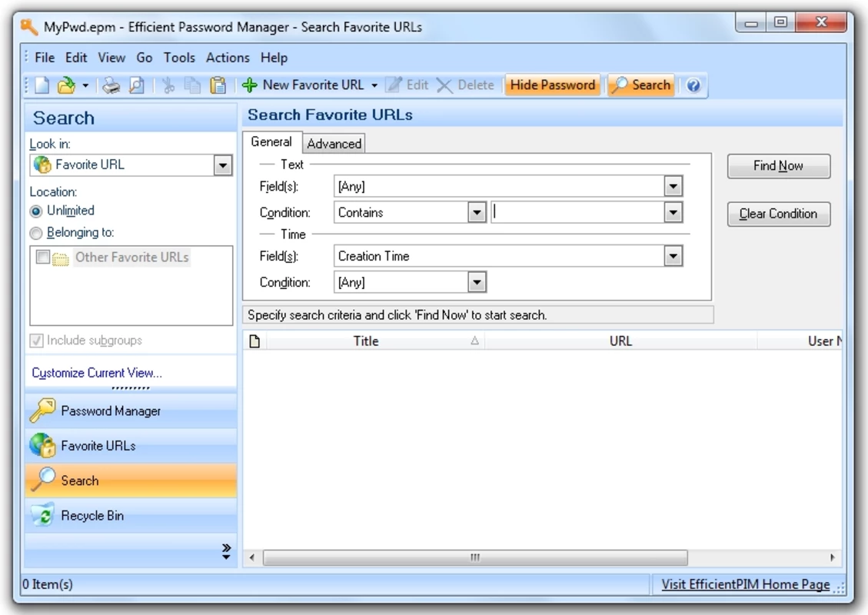Open the Look in dropdown

pyautogui.click(x=222, y=165)
